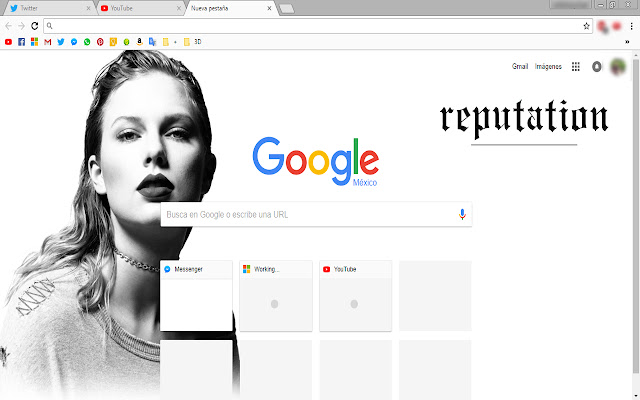Screen dimensions: 640x400
Task: Open the YouTube bookmark icon
Action: [8, 42]
